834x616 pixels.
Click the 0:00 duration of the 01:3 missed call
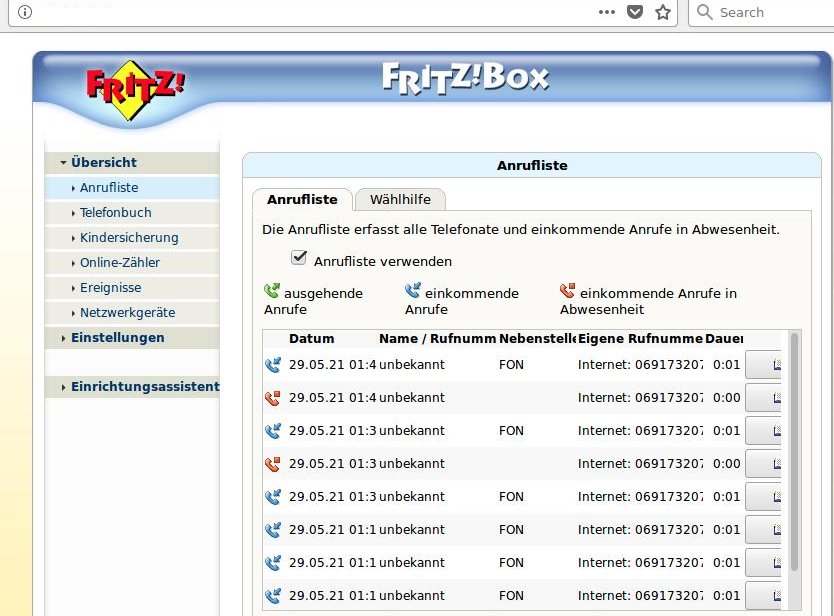point(727,464)
